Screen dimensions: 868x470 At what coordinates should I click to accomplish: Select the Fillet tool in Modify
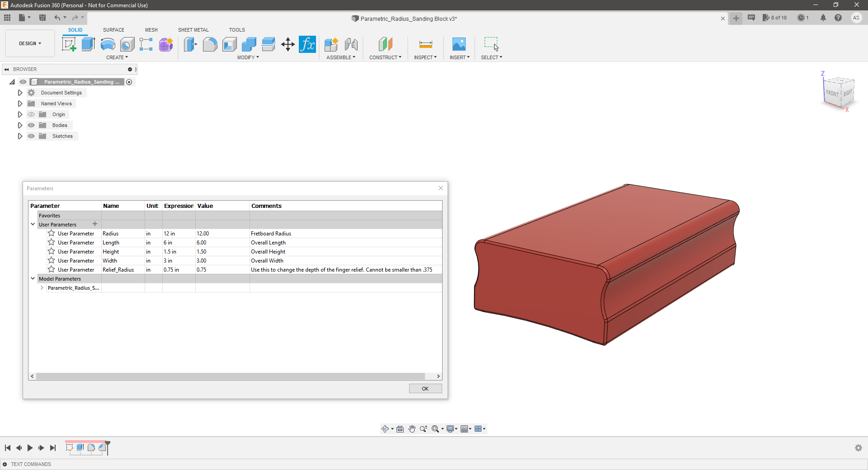pos(210,44)
